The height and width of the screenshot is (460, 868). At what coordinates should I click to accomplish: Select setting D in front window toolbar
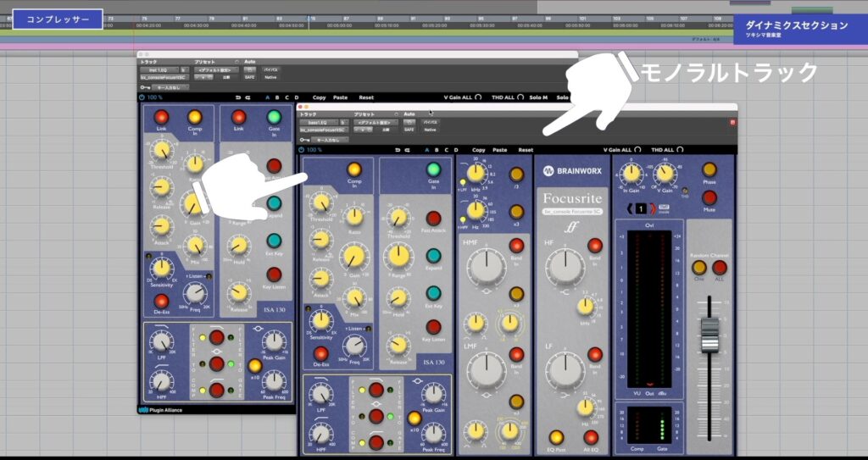[455, 150]
